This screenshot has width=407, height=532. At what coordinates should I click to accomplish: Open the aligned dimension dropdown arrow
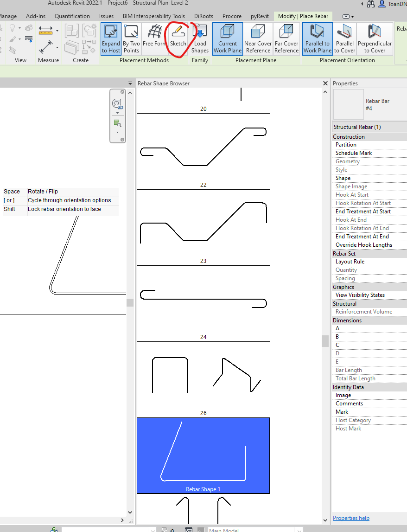point(57,47)
